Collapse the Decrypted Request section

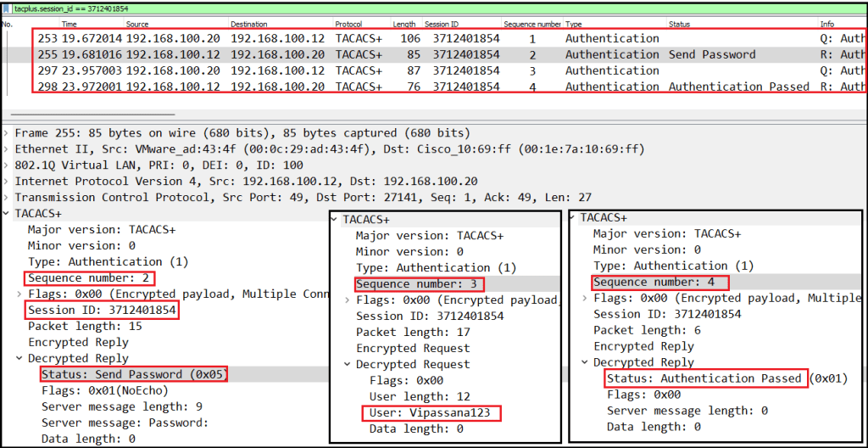[348, 365]
